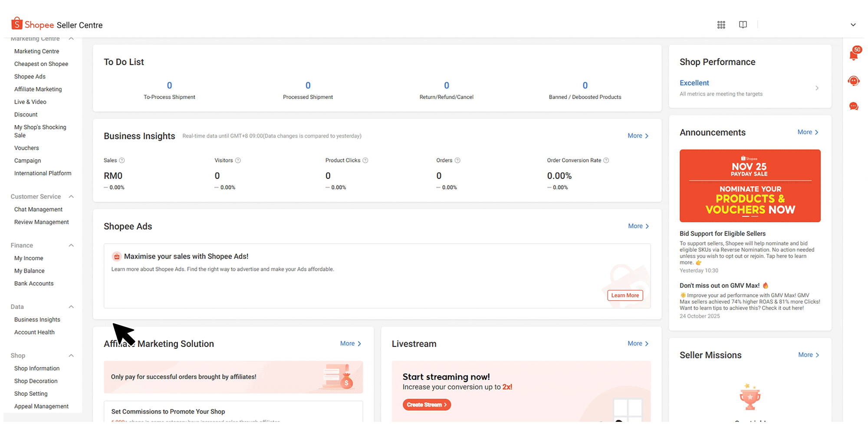This screenshot has height=434, width=868.
Task: Open Shop Decoration sidebar item
Action: tap(36, 381)
